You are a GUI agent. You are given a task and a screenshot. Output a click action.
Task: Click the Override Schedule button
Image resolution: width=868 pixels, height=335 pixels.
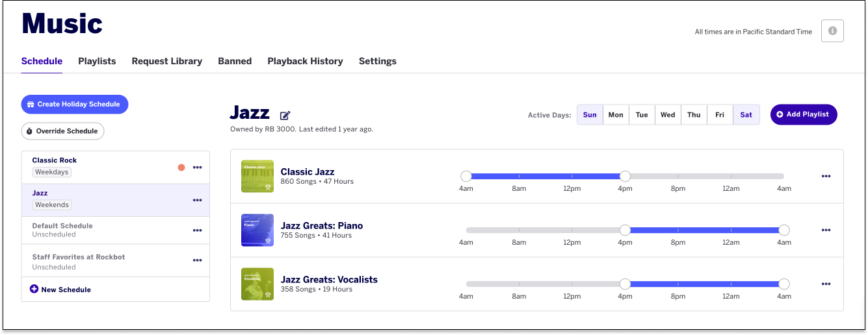pyautogui.click(x=62, y=131)
